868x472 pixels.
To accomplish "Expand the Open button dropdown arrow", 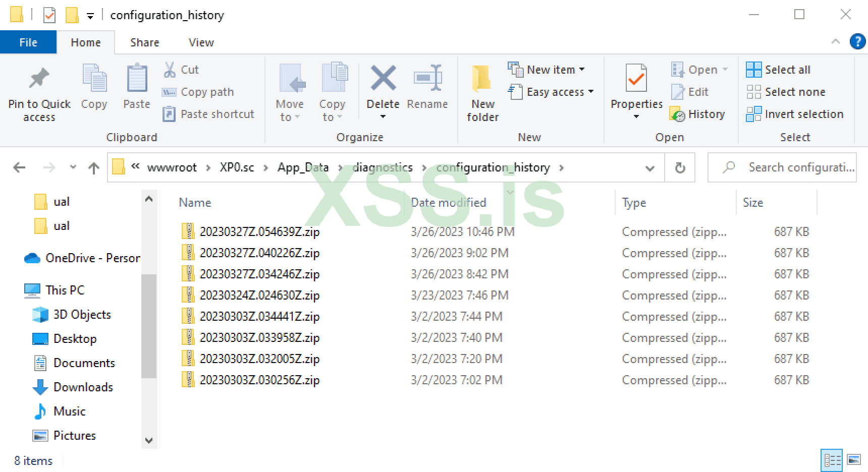I will point(725,70).
